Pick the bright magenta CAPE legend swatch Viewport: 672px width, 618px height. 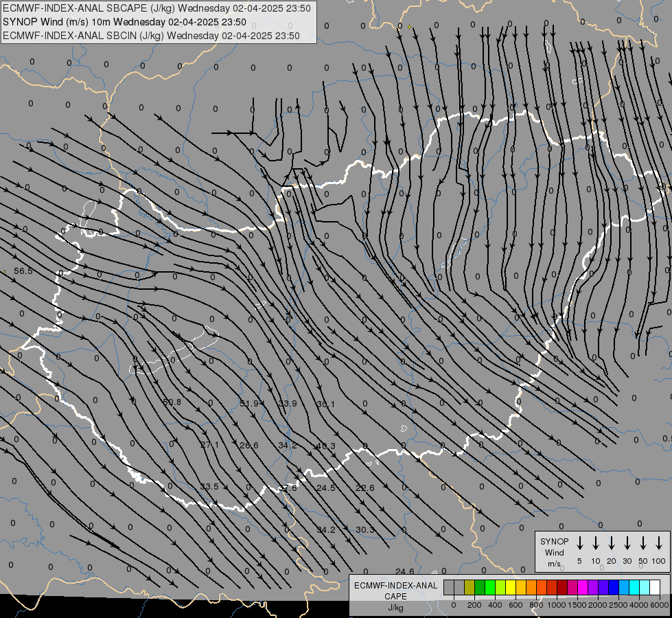pos(583,588)
